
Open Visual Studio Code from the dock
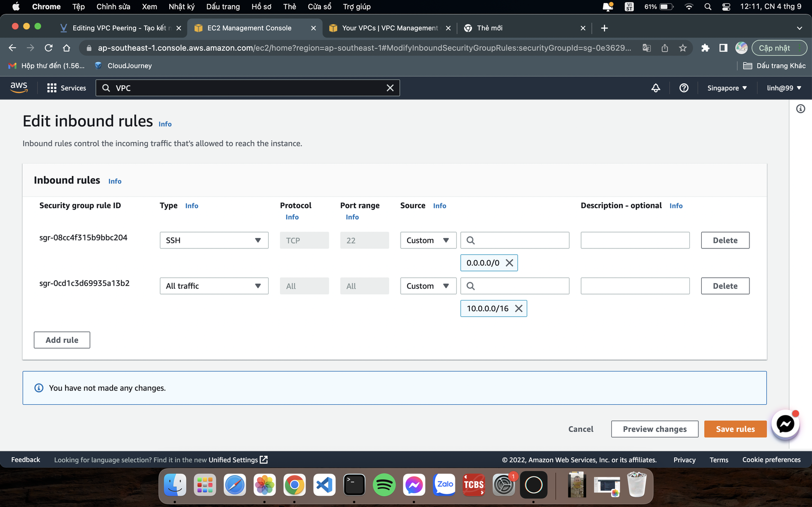point(324,485)
